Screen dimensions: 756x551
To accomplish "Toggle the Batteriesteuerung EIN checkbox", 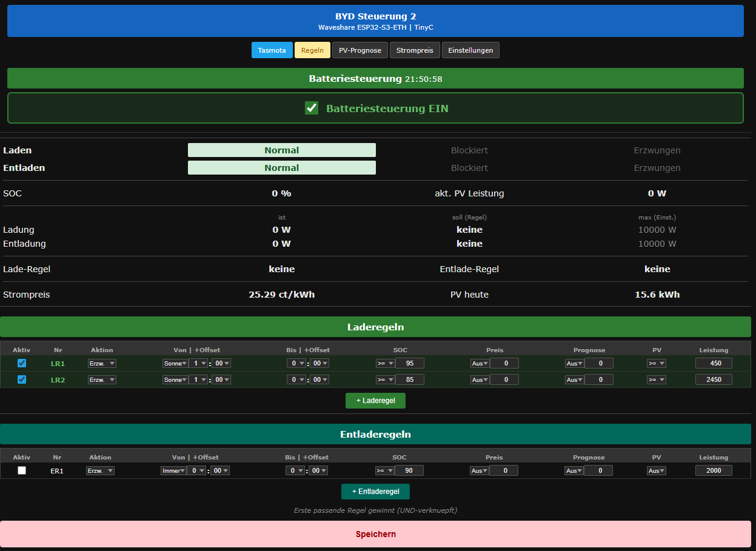I will pyautogui.click(x=312, y=109).
